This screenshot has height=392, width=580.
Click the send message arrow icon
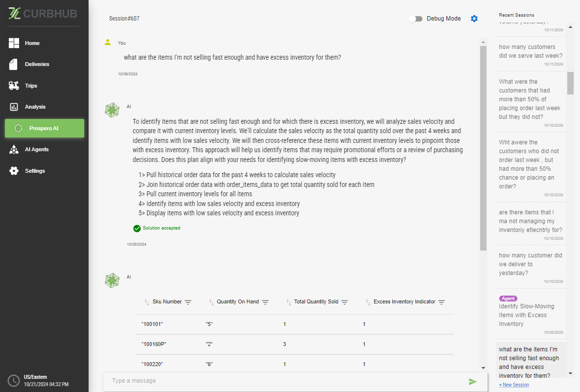tap(472, 382)
